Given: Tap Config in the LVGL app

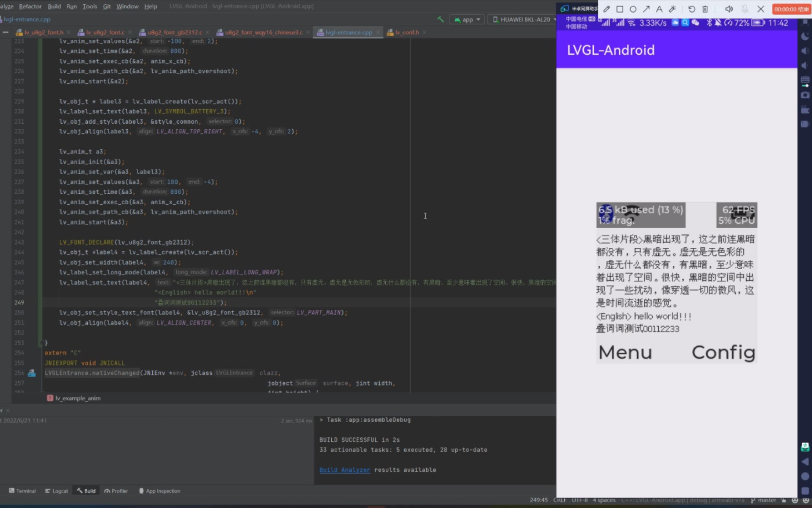Looking at the screenshot, I should point(723,352).
